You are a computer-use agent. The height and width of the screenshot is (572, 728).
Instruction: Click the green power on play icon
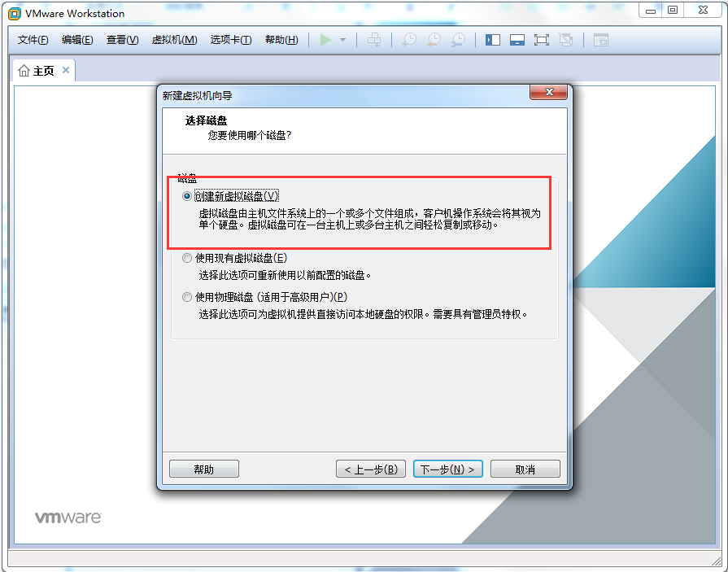point(325,40)
